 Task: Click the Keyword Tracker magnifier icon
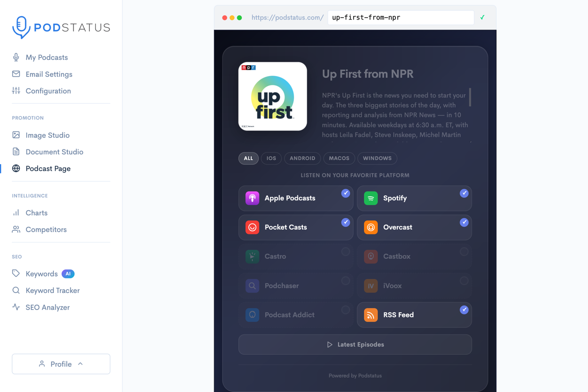tap(16, 291)
